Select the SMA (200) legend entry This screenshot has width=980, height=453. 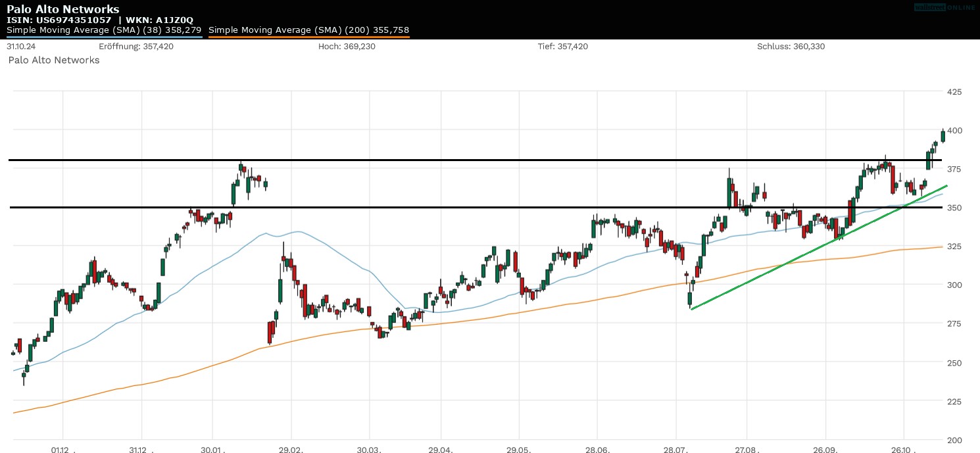pos(309,30)
